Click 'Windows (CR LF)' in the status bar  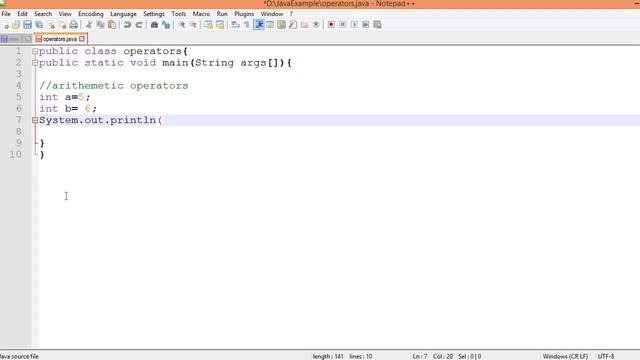point(565,356)
